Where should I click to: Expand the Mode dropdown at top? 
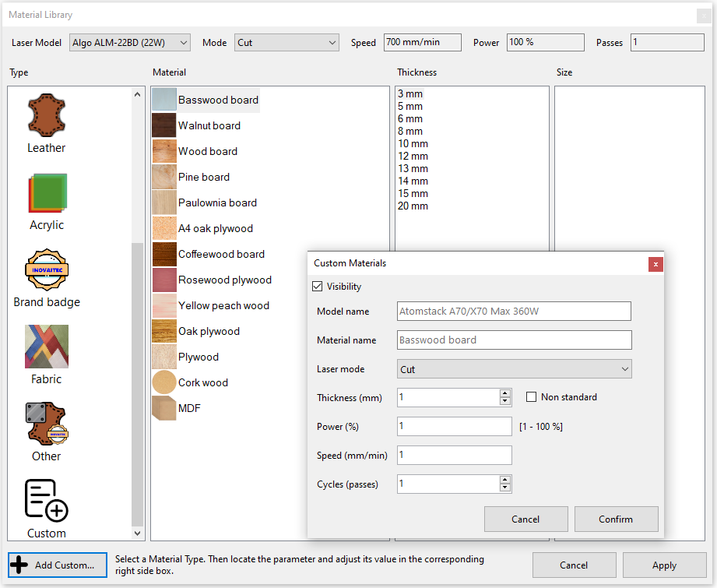286,43
